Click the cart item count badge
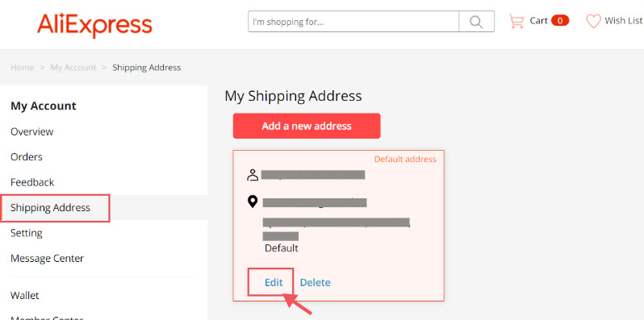The height and width of the screenshot is (320, 644). tap(560, 20)
